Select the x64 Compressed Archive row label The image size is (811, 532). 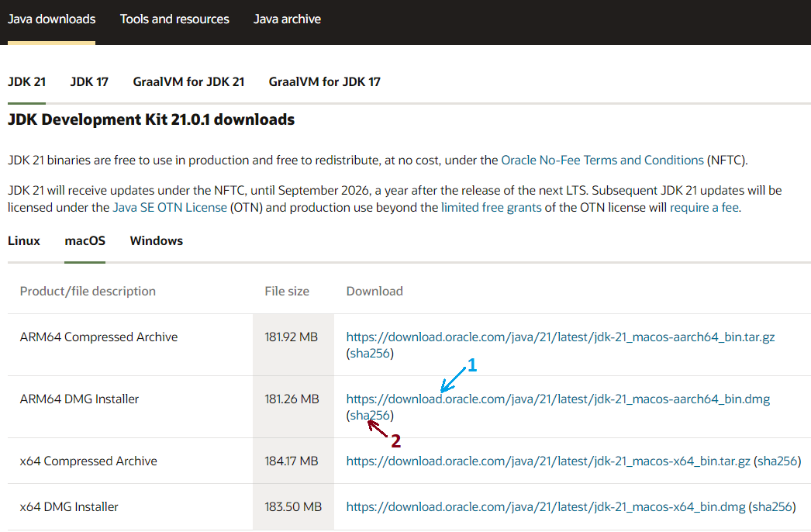pos(88,461)
